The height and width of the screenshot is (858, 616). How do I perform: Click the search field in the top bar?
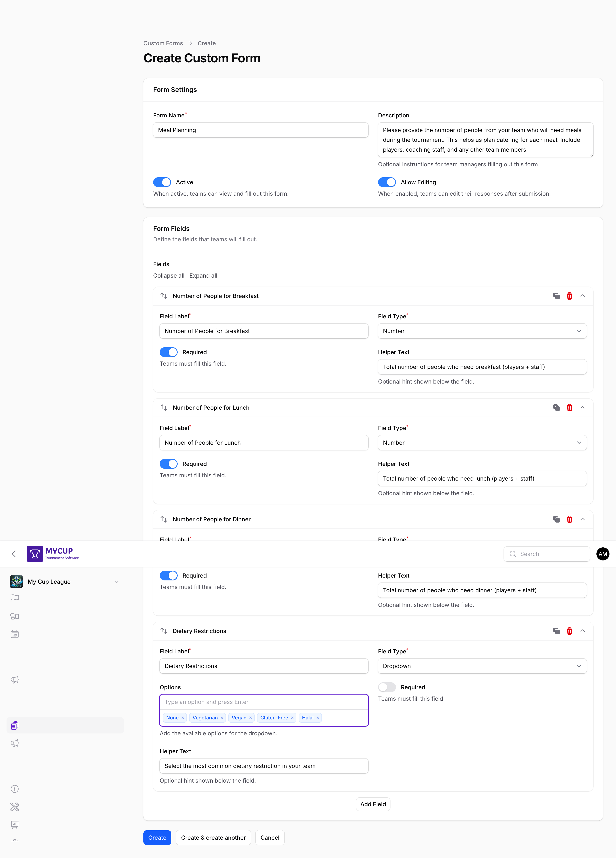click(x=546, y=554)
